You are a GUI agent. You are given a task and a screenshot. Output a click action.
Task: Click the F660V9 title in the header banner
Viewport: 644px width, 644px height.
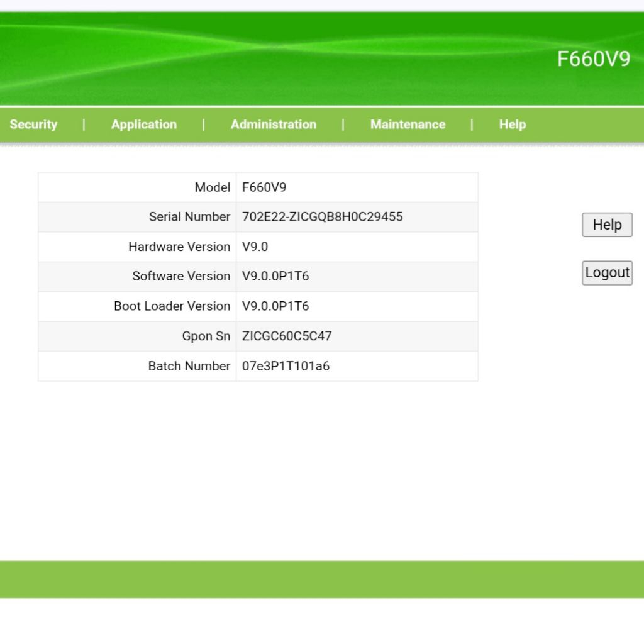pos(593,59)
